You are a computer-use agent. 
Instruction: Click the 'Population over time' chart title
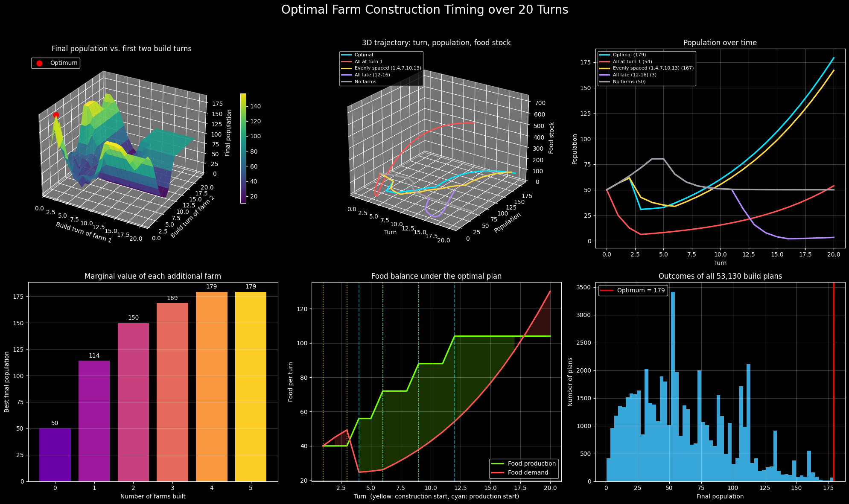click(x=720, y=43)
